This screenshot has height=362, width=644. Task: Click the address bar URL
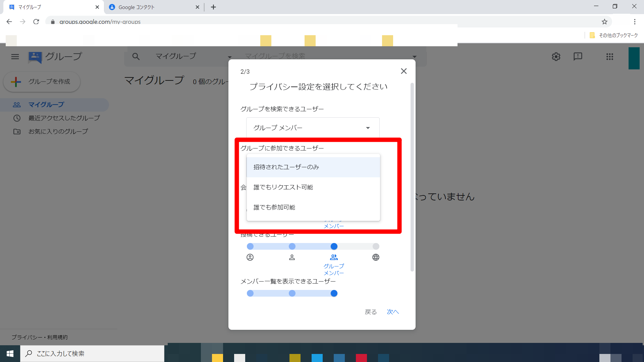100,21
